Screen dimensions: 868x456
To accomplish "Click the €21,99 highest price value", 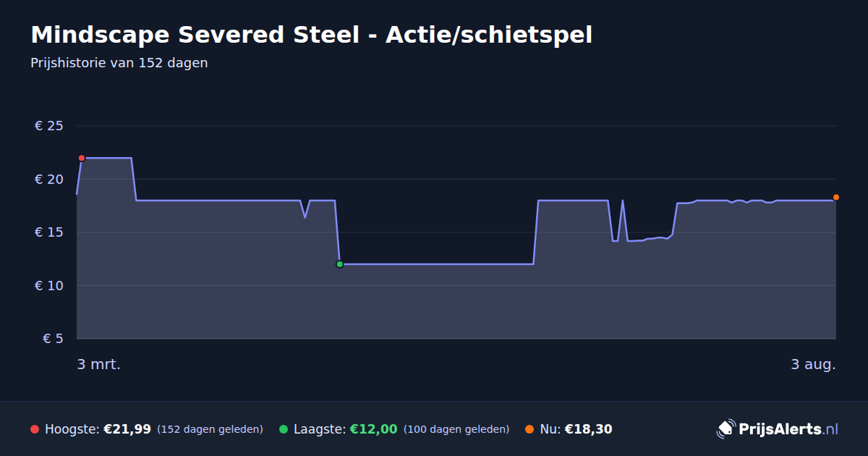I will (x=127, y=429).
